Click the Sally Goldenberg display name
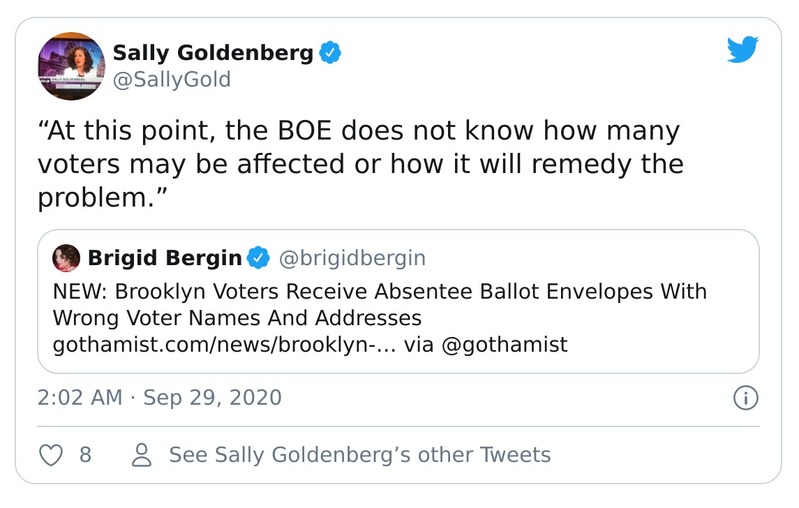 [x=213, y=52]
